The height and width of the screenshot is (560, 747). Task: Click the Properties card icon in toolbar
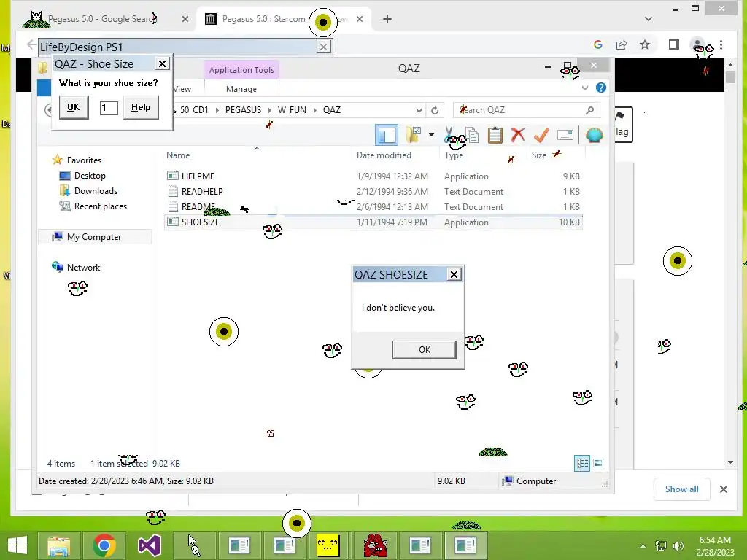(565, 135)
